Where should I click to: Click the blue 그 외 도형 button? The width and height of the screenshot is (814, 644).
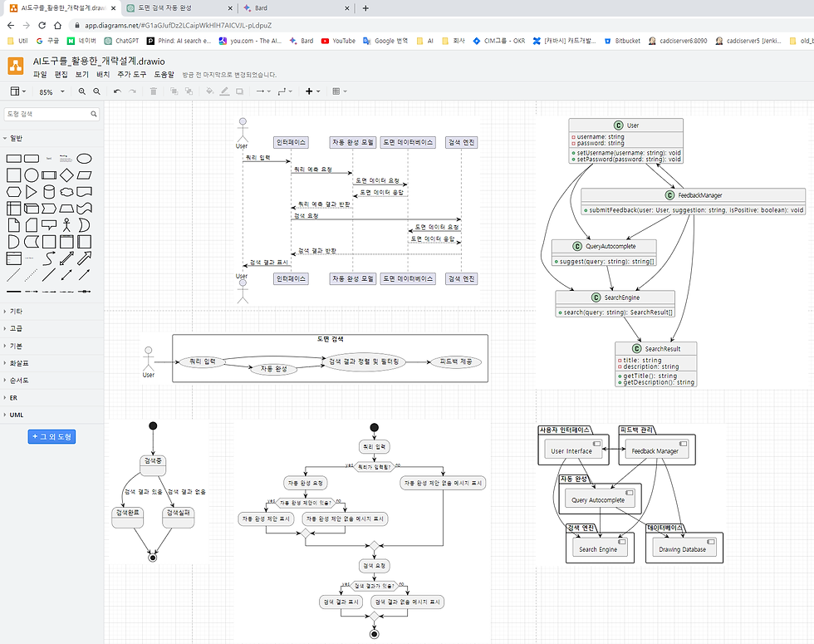coord(51,437)
